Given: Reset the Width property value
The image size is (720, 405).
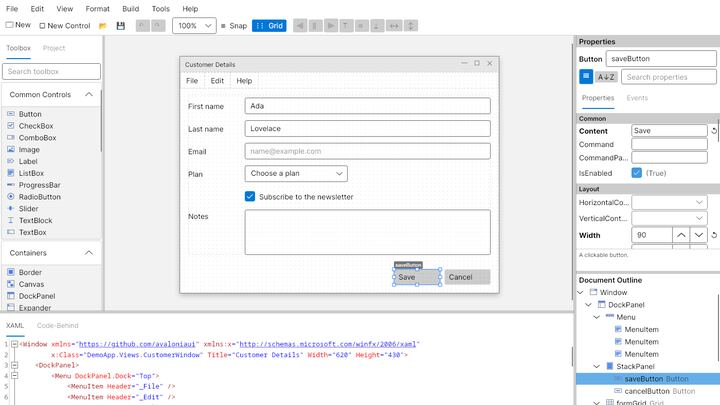Looking at the screenshot, I should (x=714, y=235).
